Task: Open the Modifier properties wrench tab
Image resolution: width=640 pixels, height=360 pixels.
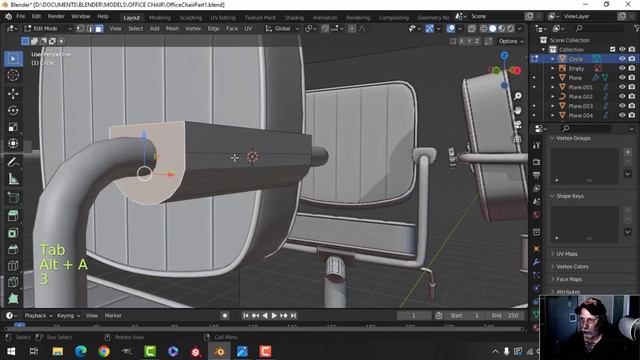Action: [536, 262]
